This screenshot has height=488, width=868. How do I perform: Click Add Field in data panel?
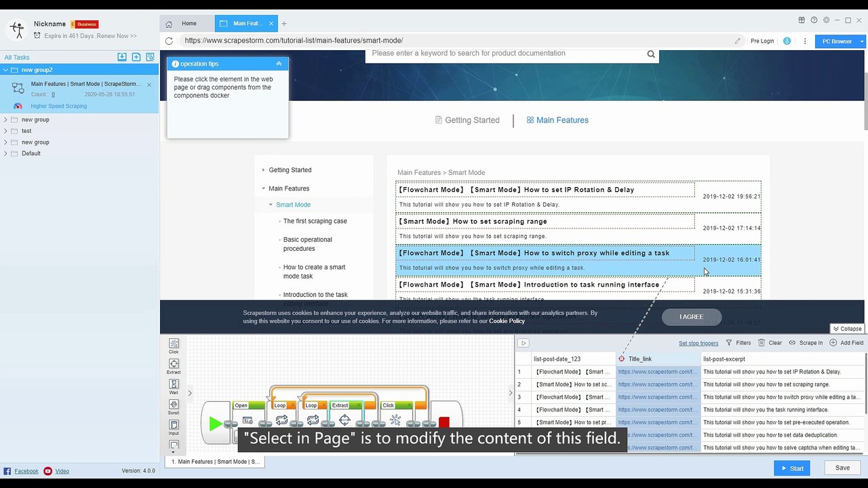(846, 343)
